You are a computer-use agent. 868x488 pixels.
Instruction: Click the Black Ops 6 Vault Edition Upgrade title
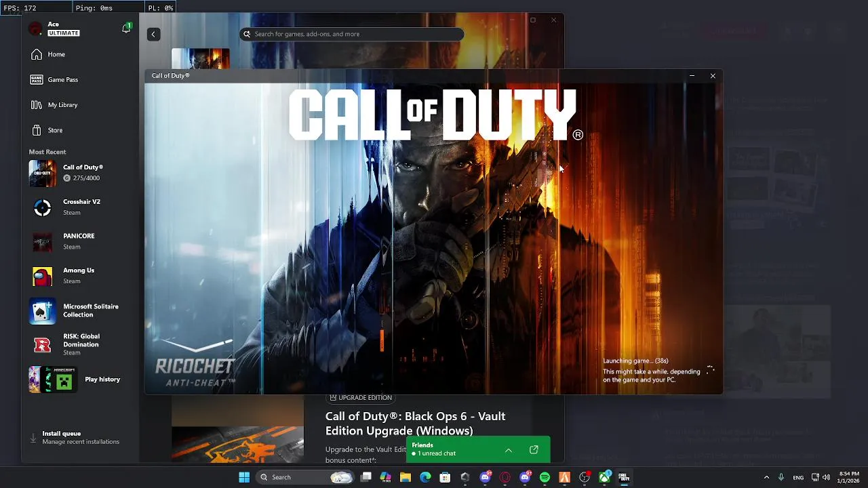point(415,424)
